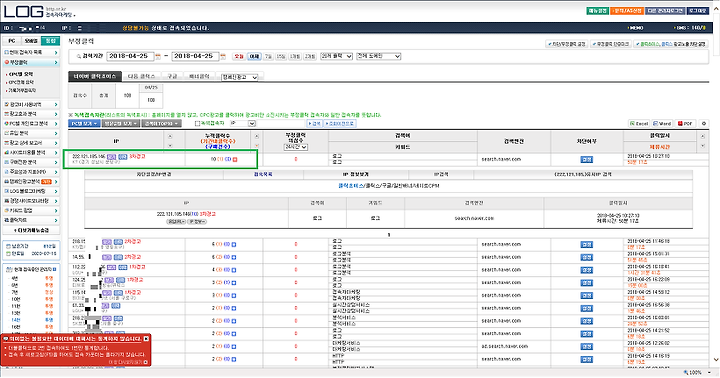The image size is (720, 378).
Task: Switch to the PC tab
Action: pyautogui.click(x=12, y=41)
